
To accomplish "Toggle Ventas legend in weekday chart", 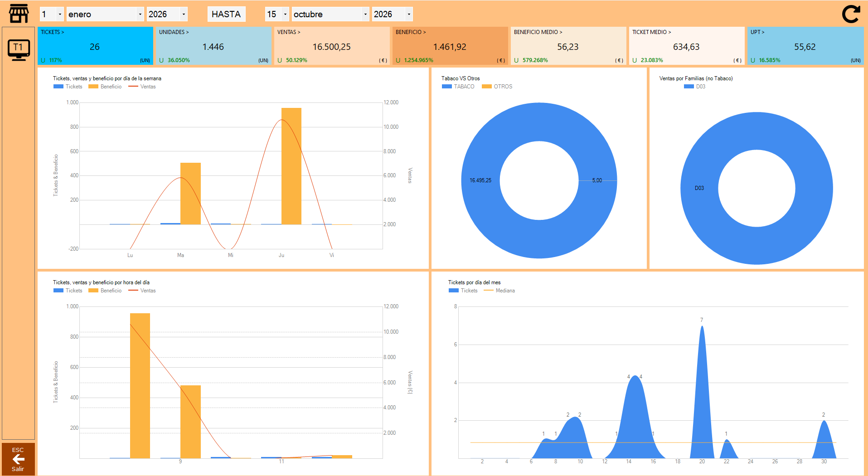I will [x=142, y=87].
